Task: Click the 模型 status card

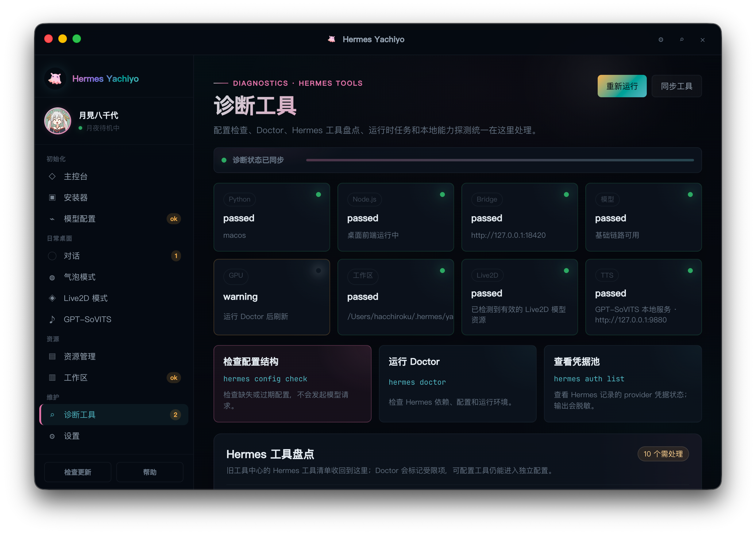Action: pyautogui.click(x=643, y=217)
